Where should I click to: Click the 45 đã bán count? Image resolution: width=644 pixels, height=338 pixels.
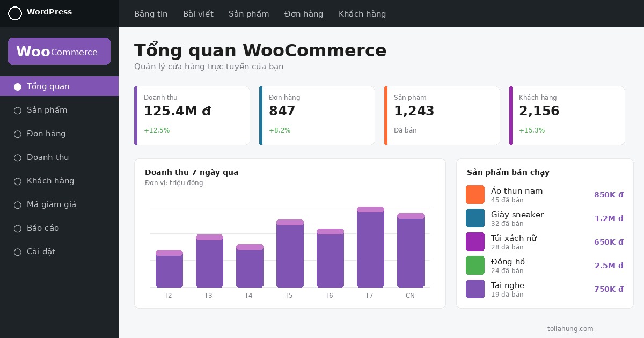click(507, 200)
